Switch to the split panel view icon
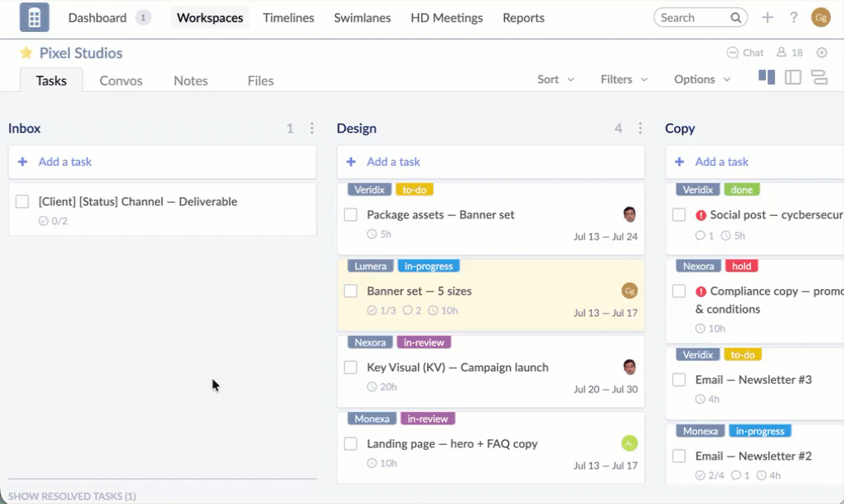This screenshot has width=844, height=504. tap(793, 77)
